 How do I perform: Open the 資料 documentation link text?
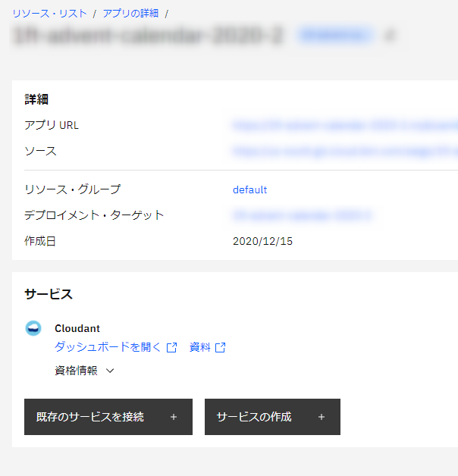click(200, 347)
